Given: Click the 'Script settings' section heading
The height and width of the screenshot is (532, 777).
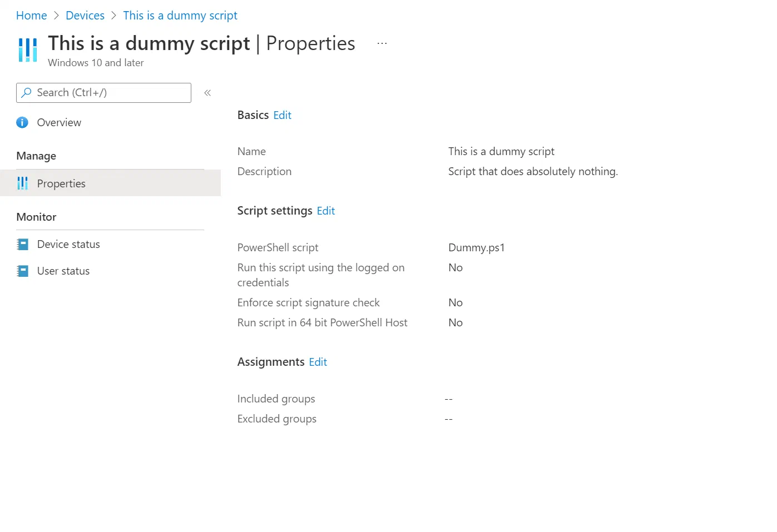Looking at the screenshot, I should pyautogui.click(x=275, y=211).
